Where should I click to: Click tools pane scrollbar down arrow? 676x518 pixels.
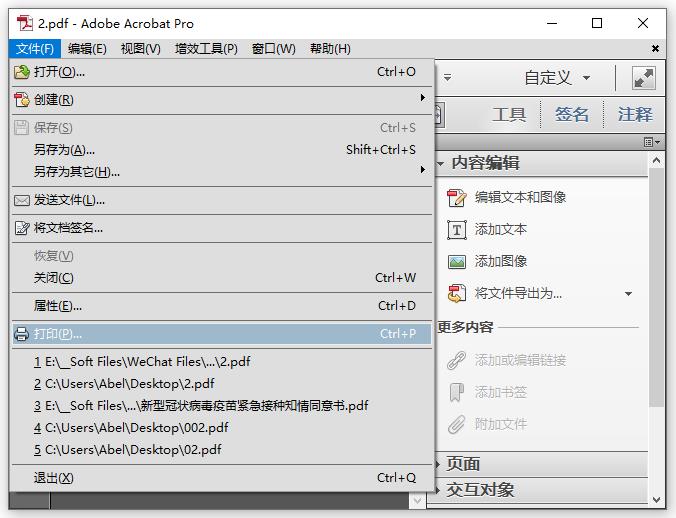[x=657, y=500]
